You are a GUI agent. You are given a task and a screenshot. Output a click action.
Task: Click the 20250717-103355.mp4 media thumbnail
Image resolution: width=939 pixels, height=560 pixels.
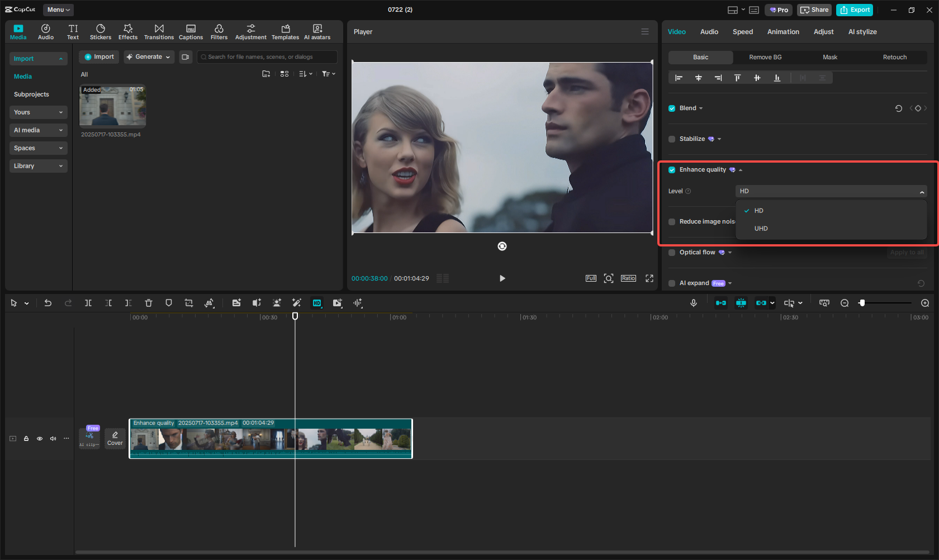(x=112, y=106)
